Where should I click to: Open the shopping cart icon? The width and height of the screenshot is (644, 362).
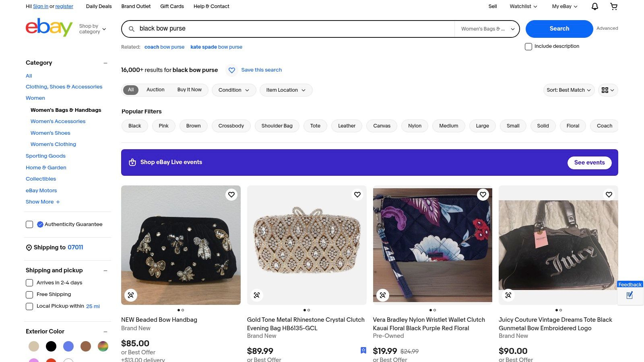(614, 6)
